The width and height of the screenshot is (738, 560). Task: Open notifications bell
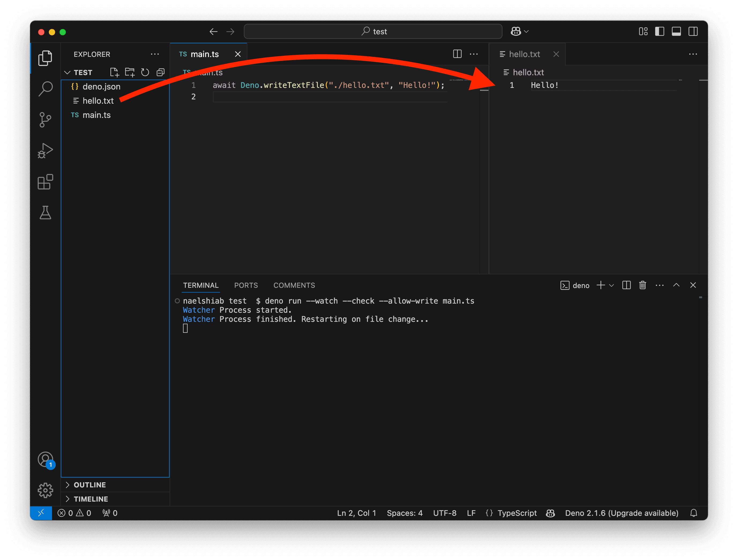click(694, 513)
